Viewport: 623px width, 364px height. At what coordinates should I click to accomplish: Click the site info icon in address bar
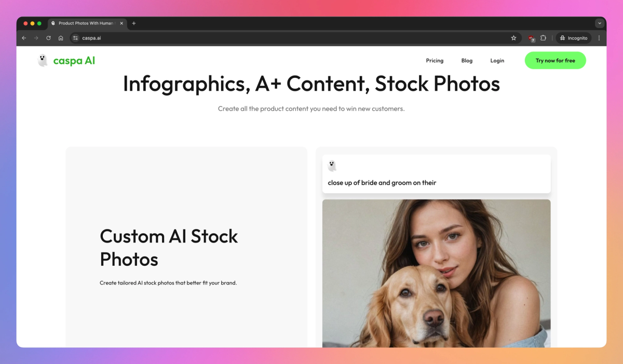pyautogui.click(x=75, y=38)
